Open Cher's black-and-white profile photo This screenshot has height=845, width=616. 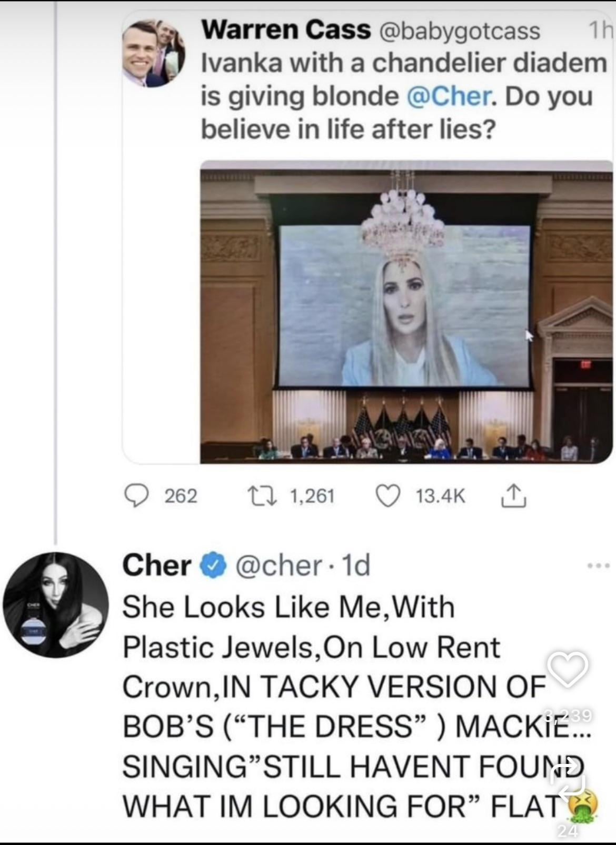click(56, 604)
